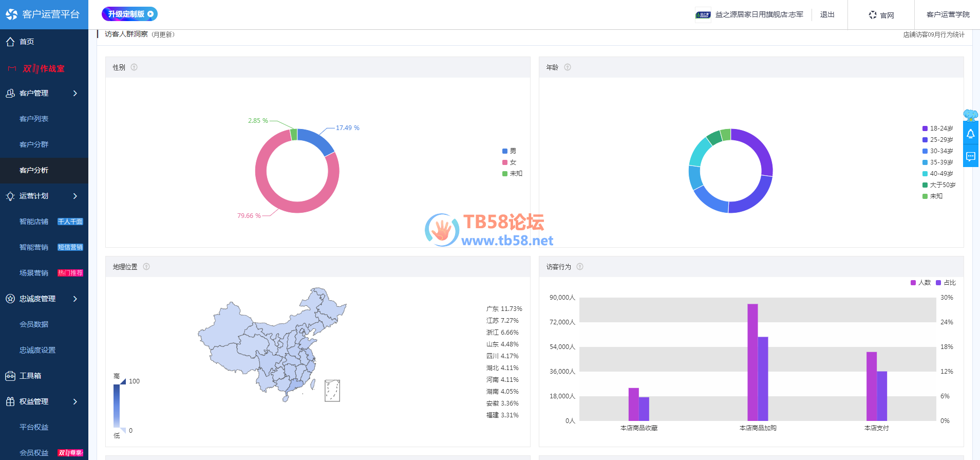Toggle the 18-24岁 legend entry
Image resolution: width=980 pixels, height=460 pixels.
pos(937,128)
